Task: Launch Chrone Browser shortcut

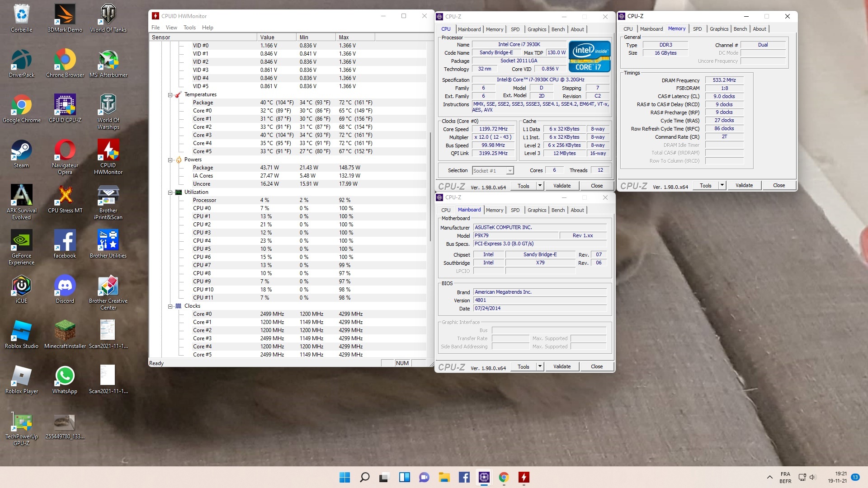Action: [x=65, y=63]
